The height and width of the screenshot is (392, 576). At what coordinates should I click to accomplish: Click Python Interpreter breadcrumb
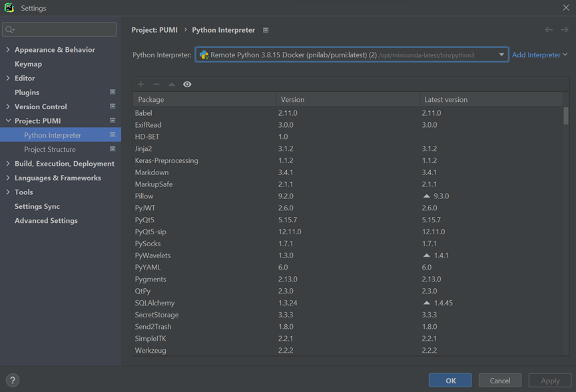click(x=223, y=30)
